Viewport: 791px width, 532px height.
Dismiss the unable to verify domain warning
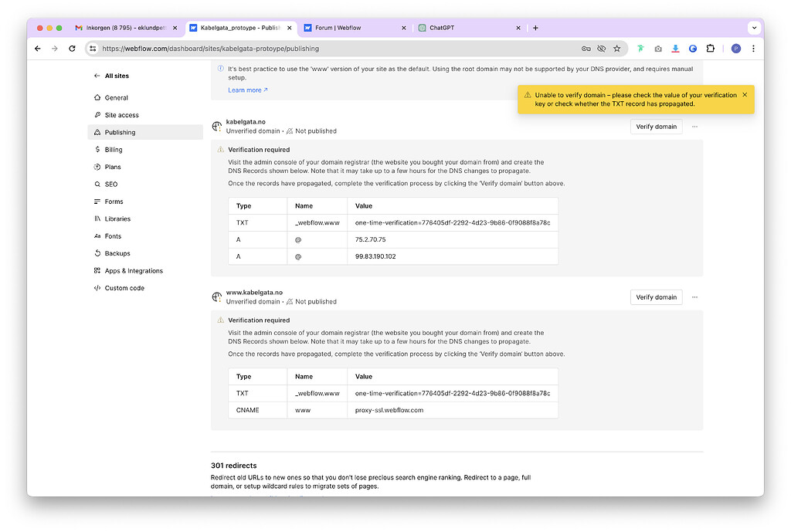(745, 95)
